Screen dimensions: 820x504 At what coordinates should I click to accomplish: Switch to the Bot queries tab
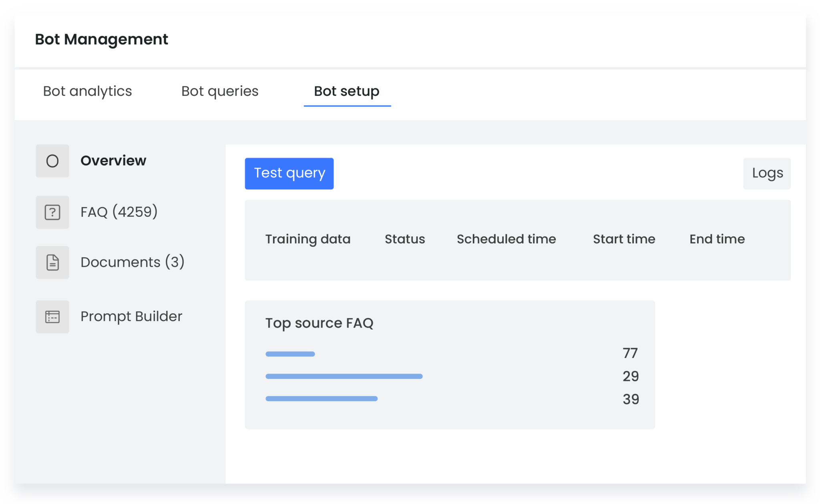pos(219,91)
